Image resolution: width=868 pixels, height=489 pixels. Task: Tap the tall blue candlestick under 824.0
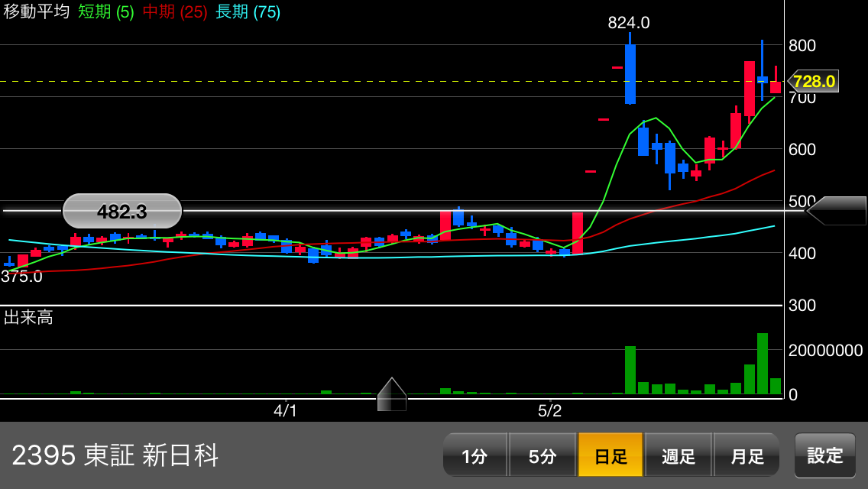tap(630, 73)
